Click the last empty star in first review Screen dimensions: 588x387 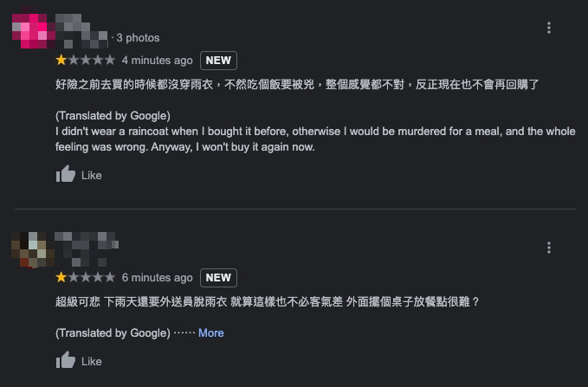point(110,61)
